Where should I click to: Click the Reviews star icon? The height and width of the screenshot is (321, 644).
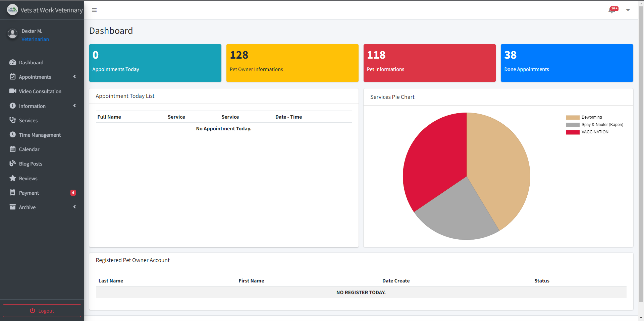tap(13, 178)
